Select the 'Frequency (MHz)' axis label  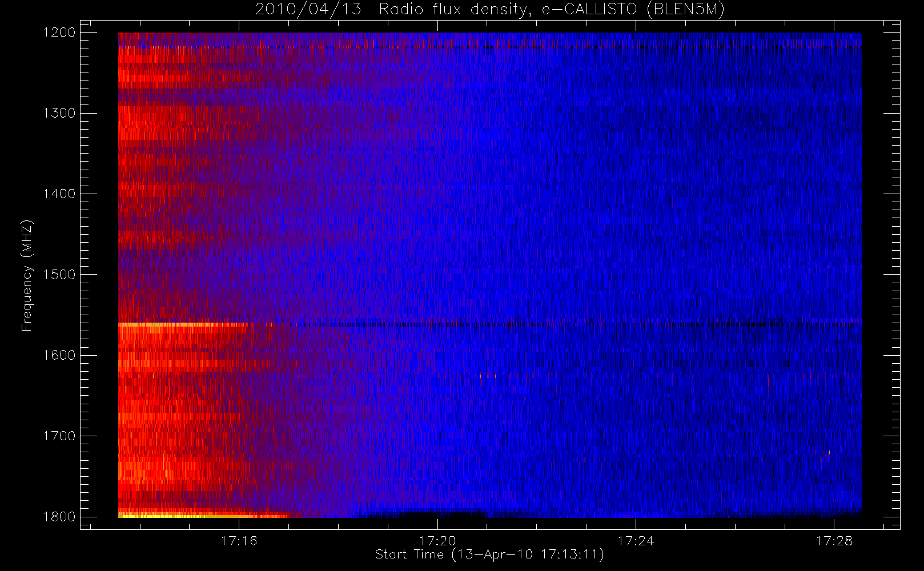[26, 275]
